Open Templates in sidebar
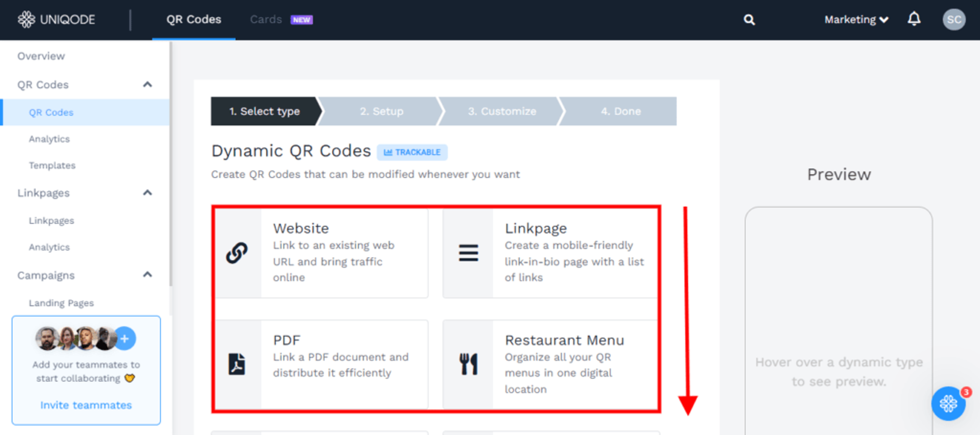The image size is (980, 435). coord(52,165)
